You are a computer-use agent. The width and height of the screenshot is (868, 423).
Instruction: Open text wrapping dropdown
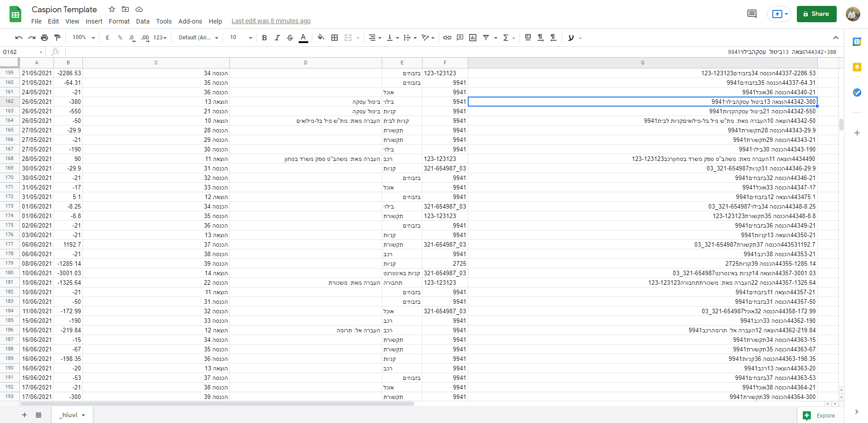click(x=410, y=38)
